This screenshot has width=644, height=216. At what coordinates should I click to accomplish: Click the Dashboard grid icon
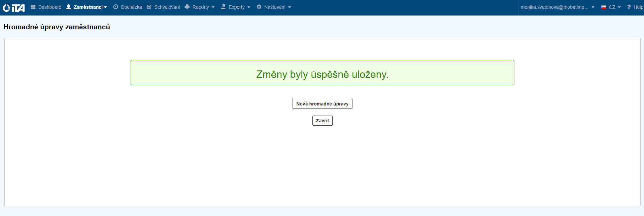point(33,7)
